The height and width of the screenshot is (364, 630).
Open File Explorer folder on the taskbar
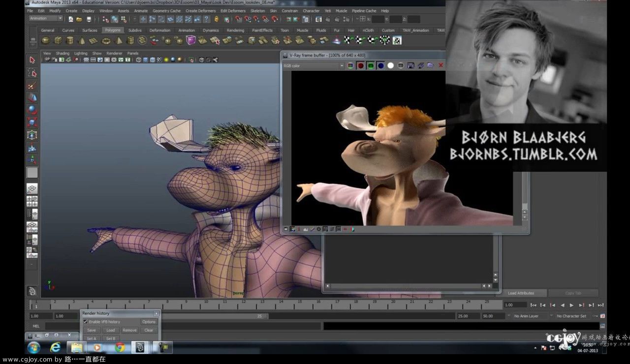(77, 347)
